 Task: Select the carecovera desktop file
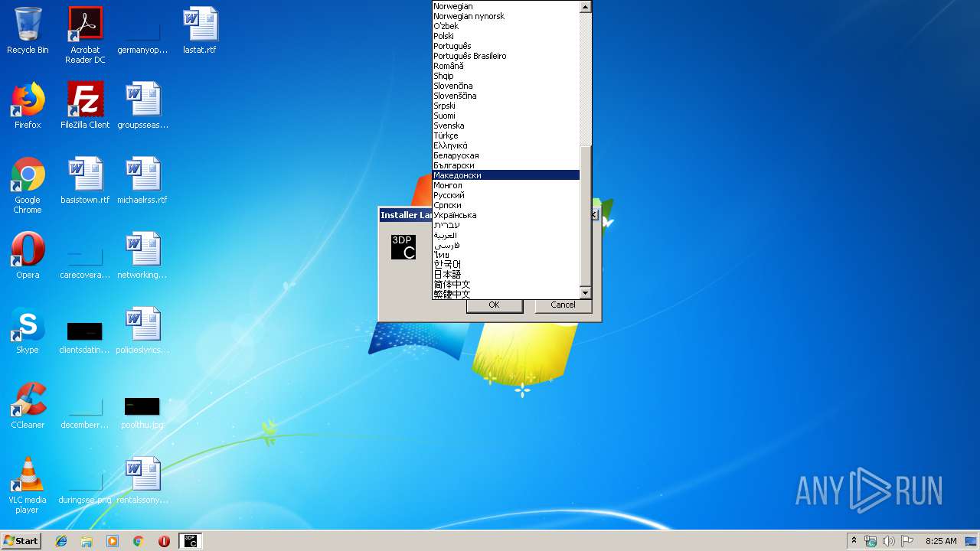click(x=85, y=263)
